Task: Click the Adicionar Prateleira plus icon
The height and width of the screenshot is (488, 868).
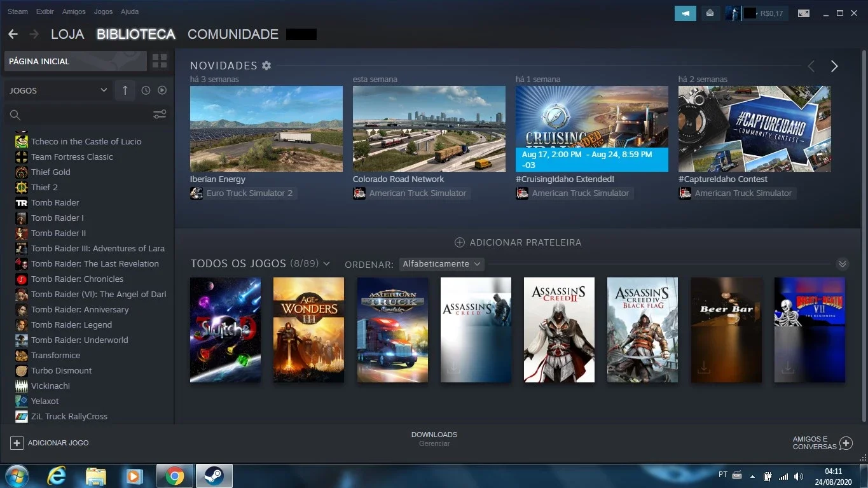Action: pos(459,242)
